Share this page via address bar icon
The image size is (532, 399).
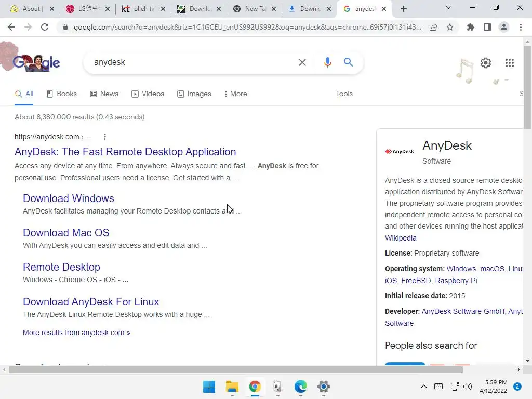[x=433, y=28]
